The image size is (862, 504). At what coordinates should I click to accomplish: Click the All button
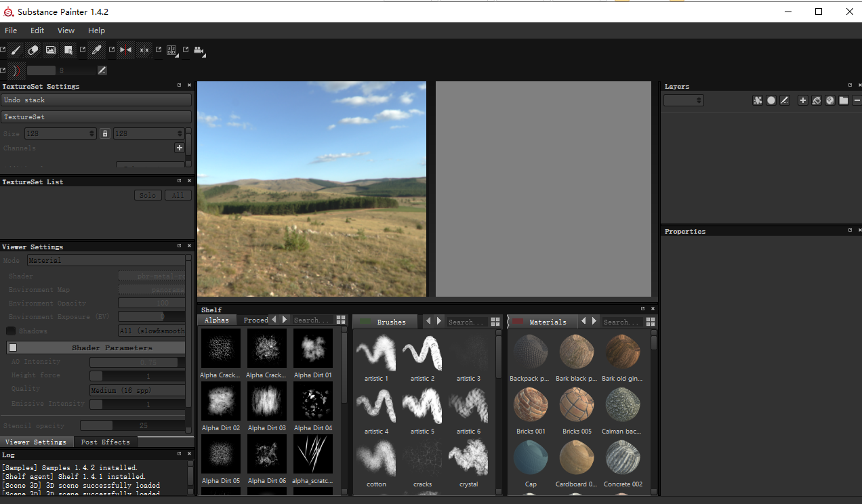point(178,195)
